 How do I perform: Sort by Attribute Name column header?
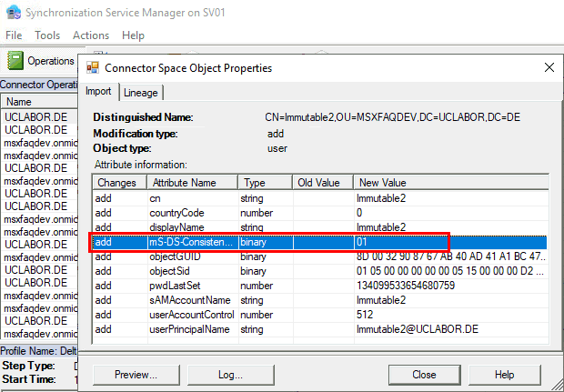[191, 183]
